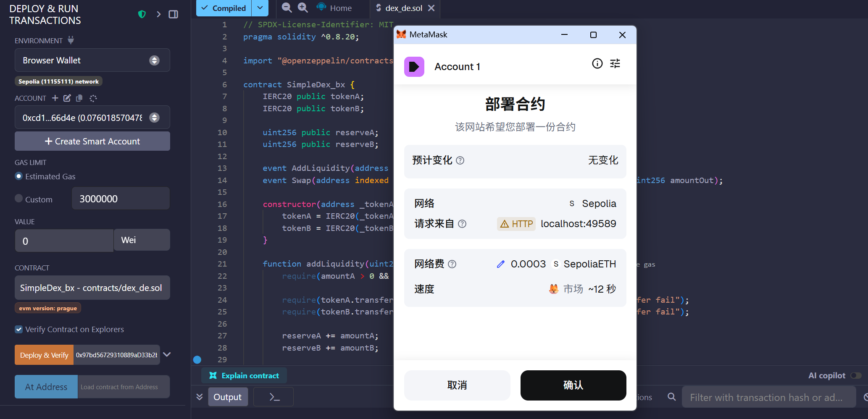Click the MetaMask info circle icon
The width and height of the screenshot is (868, 419).
pos(597,63)
